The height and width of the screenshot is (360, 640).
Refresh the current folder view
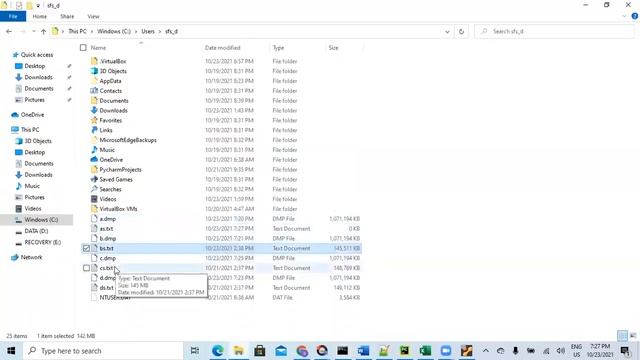click(x=461, y=31)
